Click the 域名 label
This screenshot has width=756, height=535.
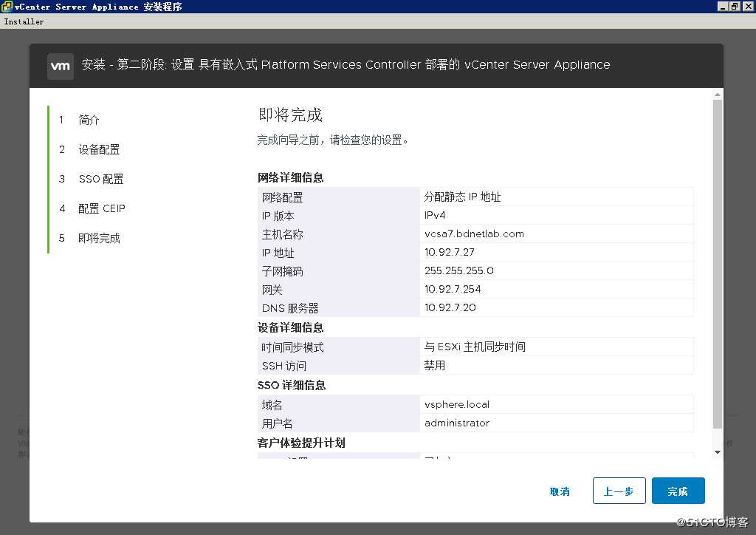coord(272,405)
